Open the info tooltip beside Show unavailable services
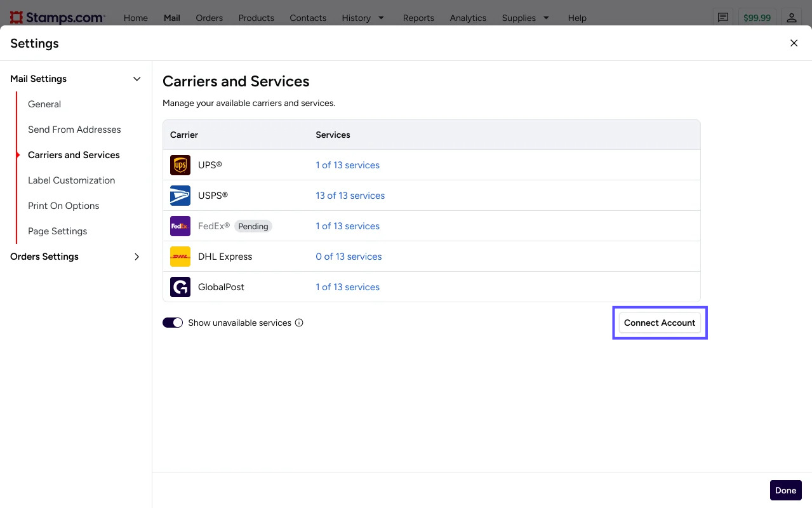This screenshot has height=508, width=812. tap(299, 323)
